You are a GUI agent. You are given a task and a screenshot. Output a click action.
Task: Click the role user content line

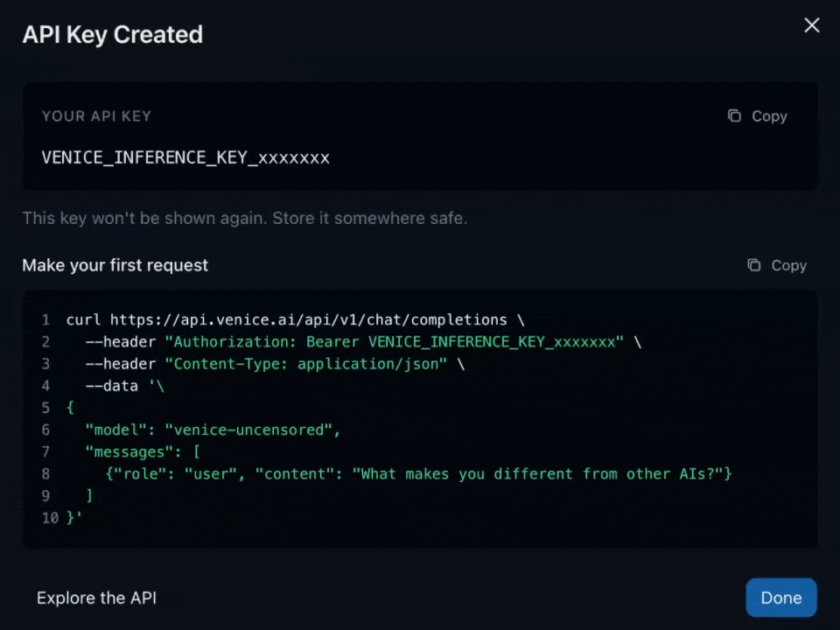tap(418, 473)
